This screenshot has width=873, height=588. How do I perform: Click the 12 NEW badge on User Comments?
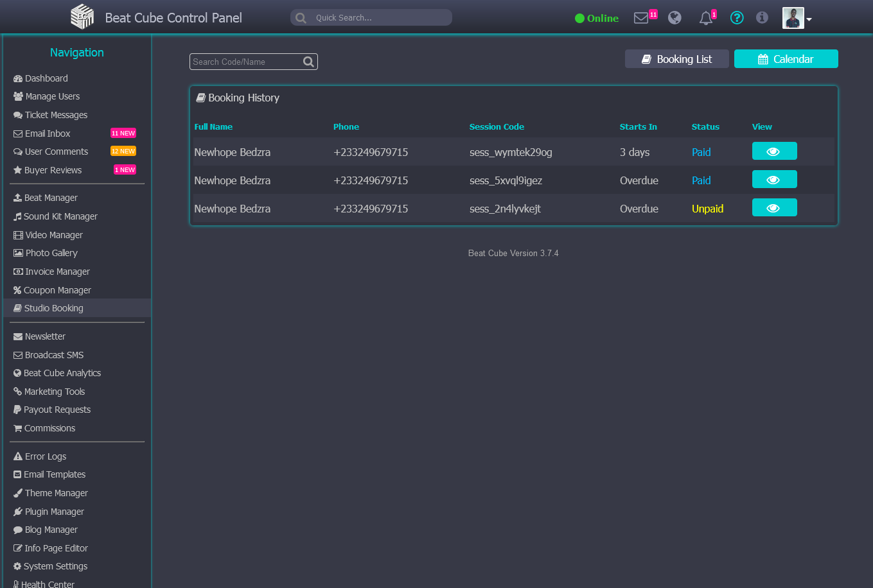(x=123, y=151)
